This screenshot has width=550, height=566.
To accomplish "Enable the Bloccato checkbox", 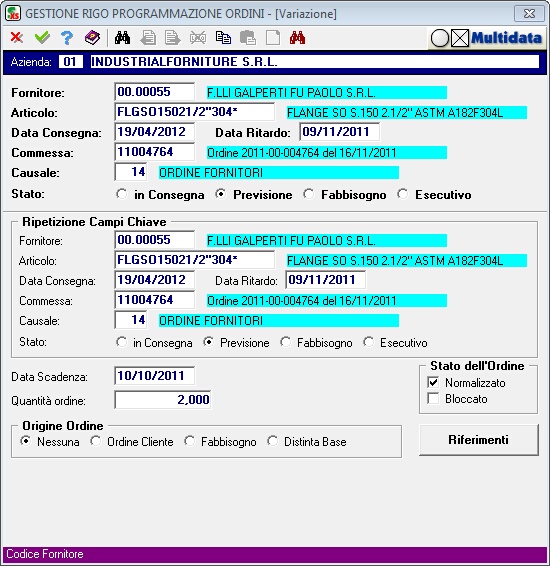I will point(433,399).
